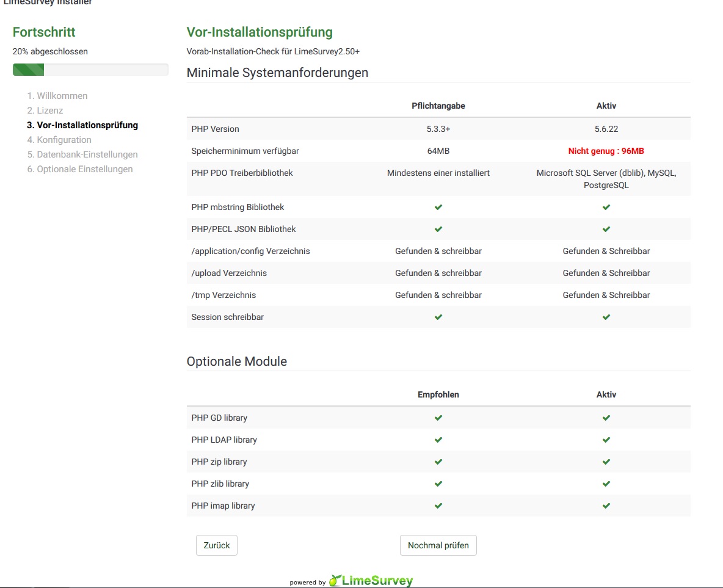Click 'PHP LDAP library' row label
723x588 pixels.
click(224, 440)
